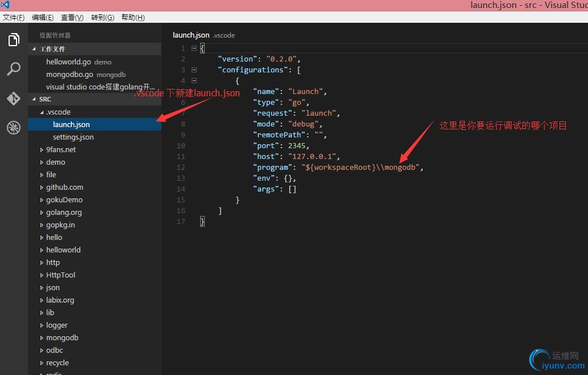Viewport: 588px width, 375px height.
Task: Collapse the configurations fold on line 3
Action: 194,70
